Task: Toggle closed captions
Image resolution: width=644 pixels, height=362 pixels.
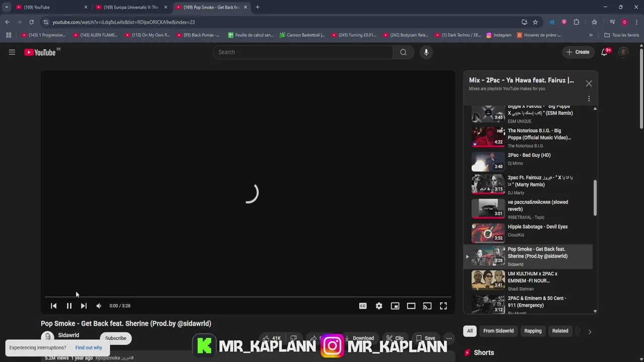Action: [363, 306]
